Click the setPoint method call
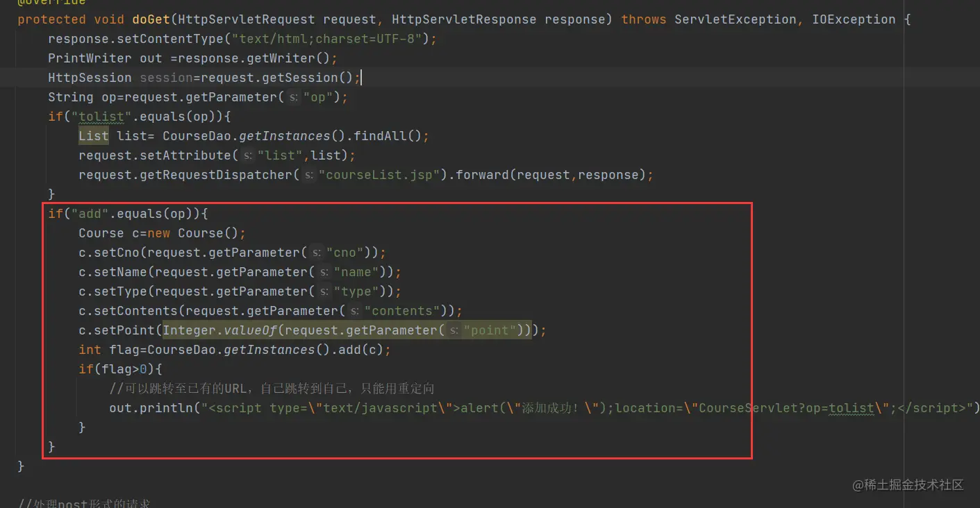The image size is (980, 508). [x=124, y=330]
